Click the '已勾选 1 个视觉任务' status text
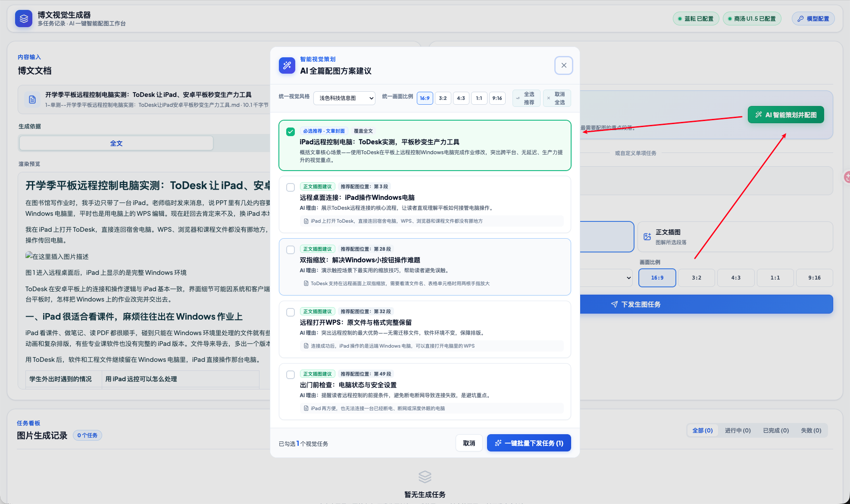 point(303,444)
